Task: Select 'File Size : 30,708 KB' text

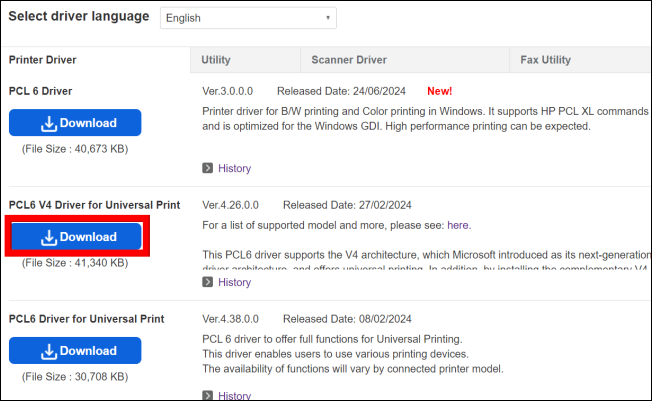Action: [75, 377]
